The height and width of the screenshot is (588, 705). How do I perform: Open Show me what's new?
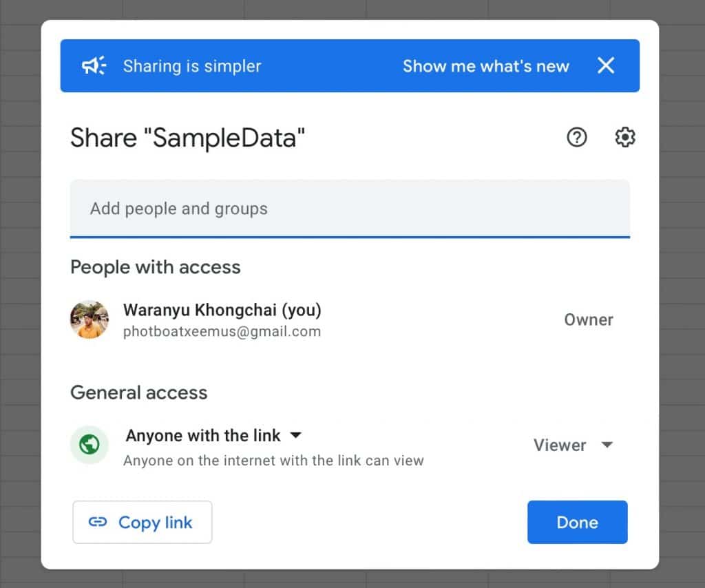pos(486,65)
